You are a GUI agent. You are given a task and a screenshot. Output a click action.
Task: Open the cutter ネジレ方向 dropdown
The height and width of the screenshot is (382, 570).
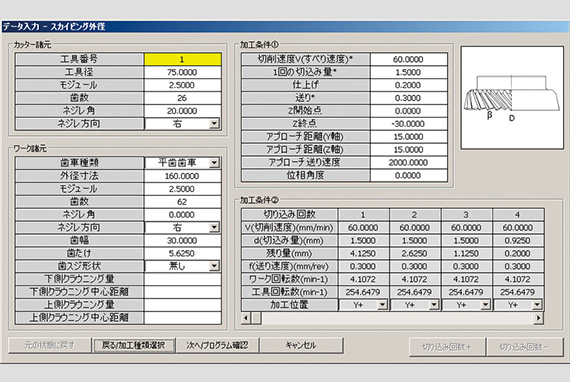[214, 124]
